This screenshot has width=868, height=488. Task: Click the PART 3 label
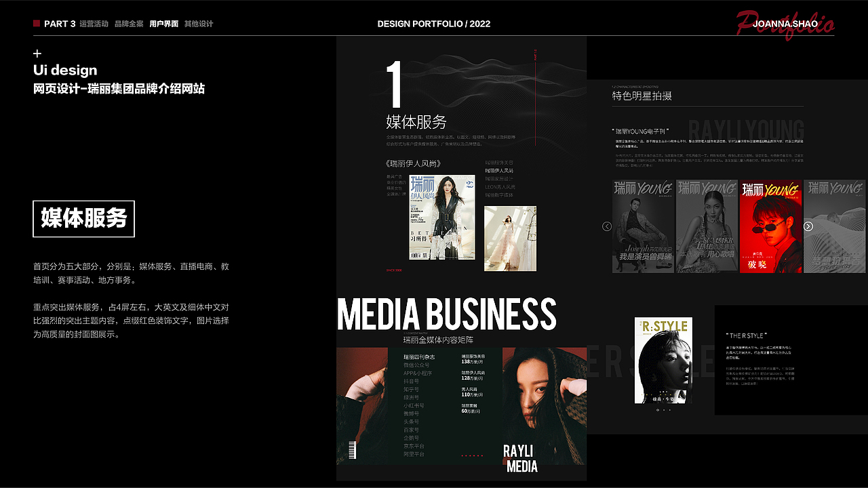(x=60, y=24)
